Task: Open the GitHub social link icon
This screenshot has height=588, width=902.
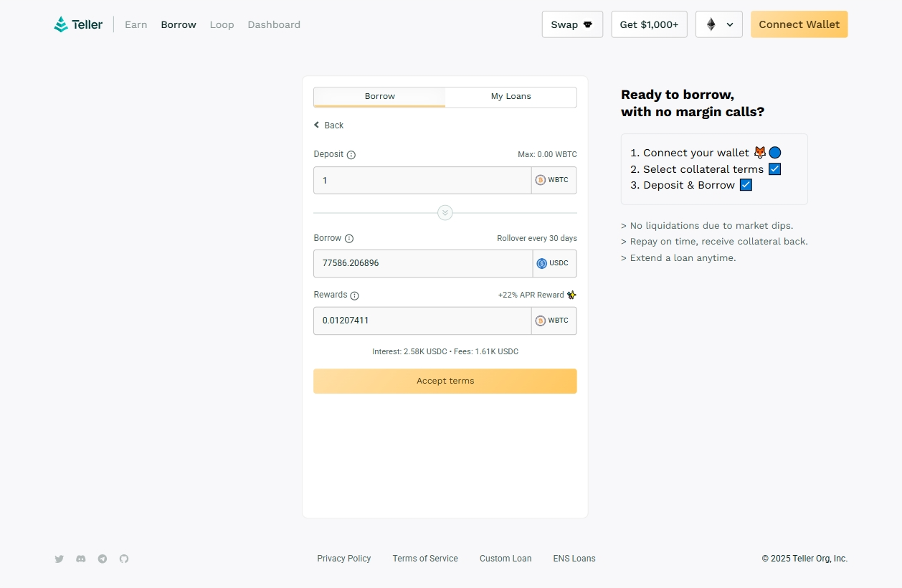Action: click(x=124, y=559)
